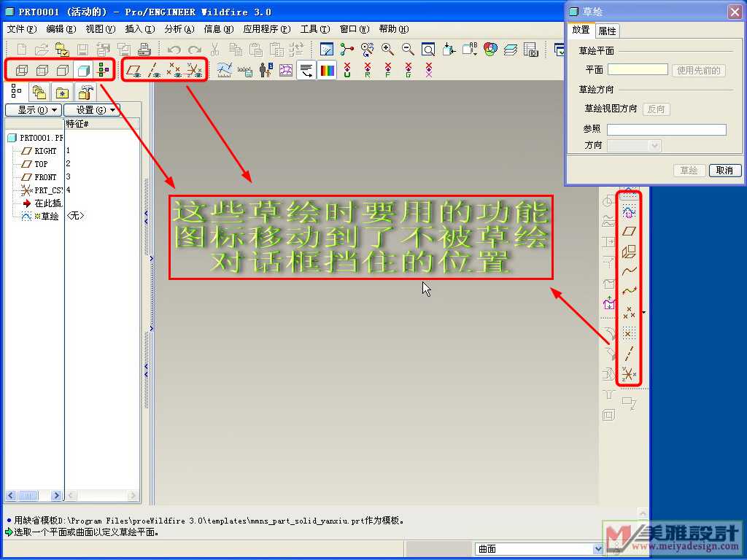Open the 视图 menu
Screen dimensions: 747x560
101,29
